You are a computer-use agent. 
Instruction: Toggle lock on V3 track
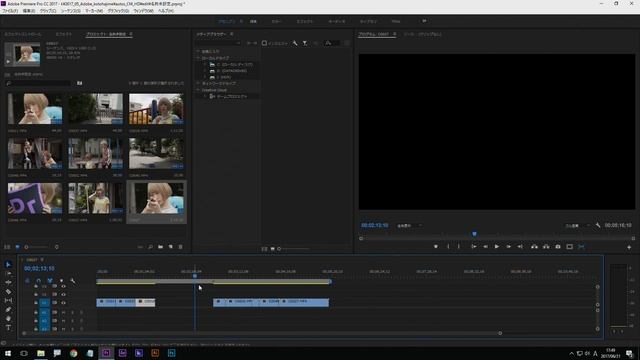coord(36,287)
